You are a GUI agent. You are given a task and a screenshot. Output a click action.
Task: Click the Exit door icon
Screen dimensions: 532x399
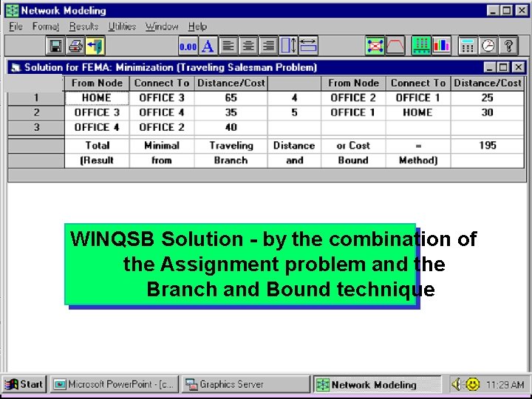(x=95, y=46)
